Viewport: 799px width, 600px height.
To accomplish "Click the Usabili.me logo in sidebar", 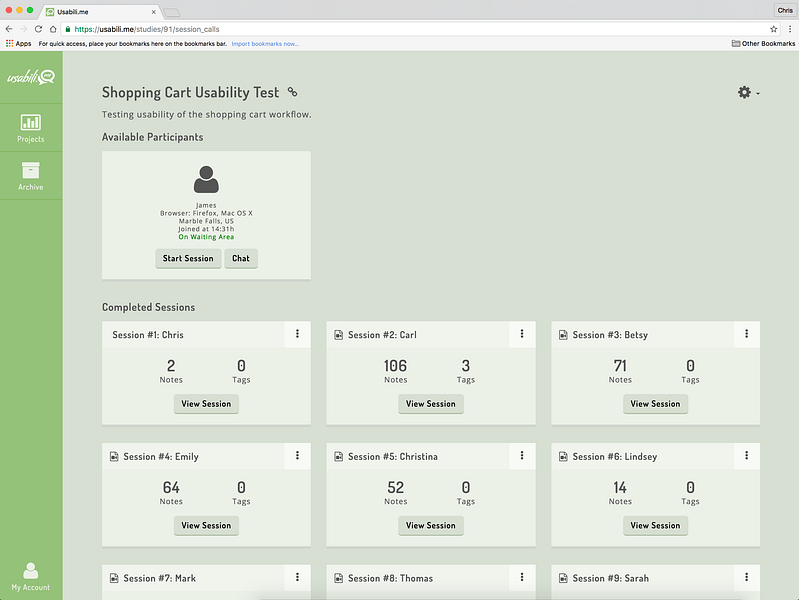I will click(x=31, y=77).
